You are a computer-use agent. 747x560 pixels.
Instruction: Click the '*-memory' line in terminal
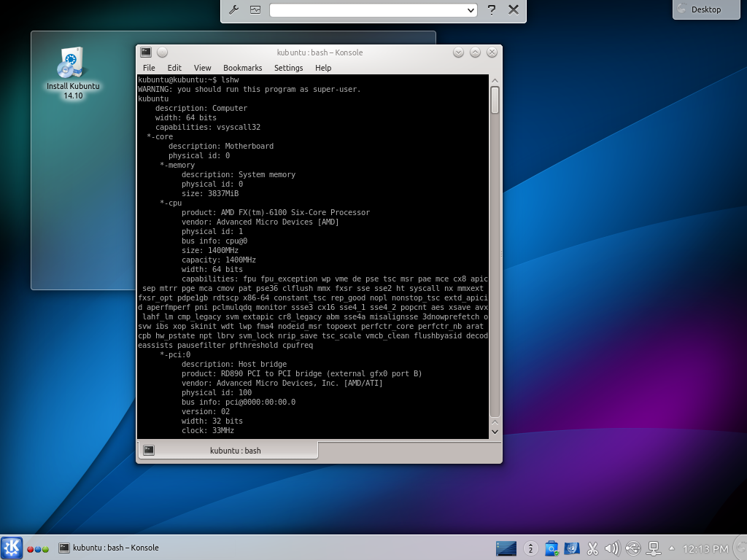pyautogui.click(x=177, y=165)
